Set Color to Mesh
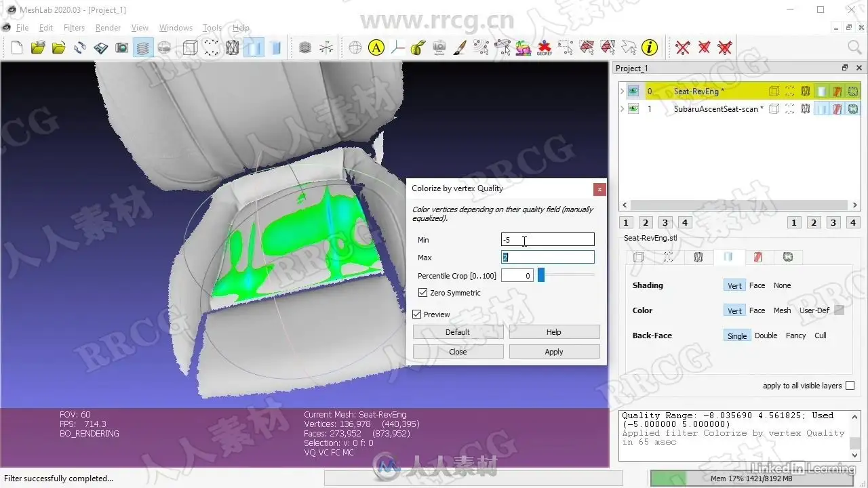This screenshot has width=868, height=488. tap(782, 310)
